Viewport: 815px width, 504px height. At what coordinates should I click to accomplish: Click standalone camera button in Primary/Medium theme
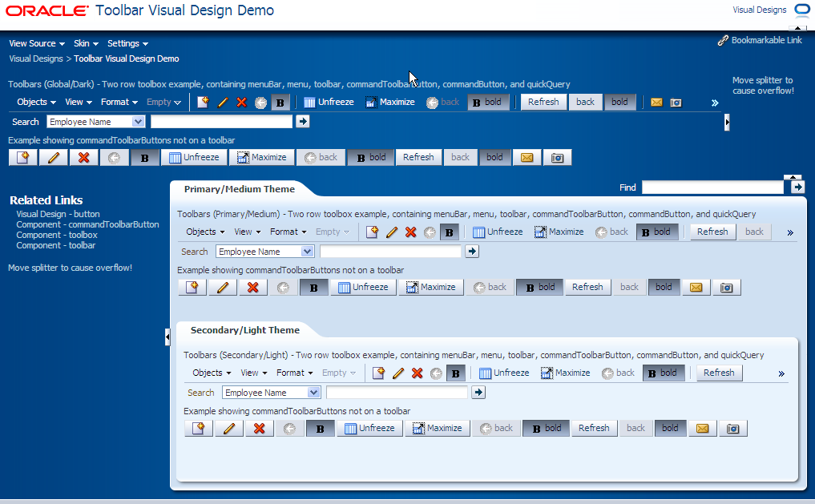727,288
